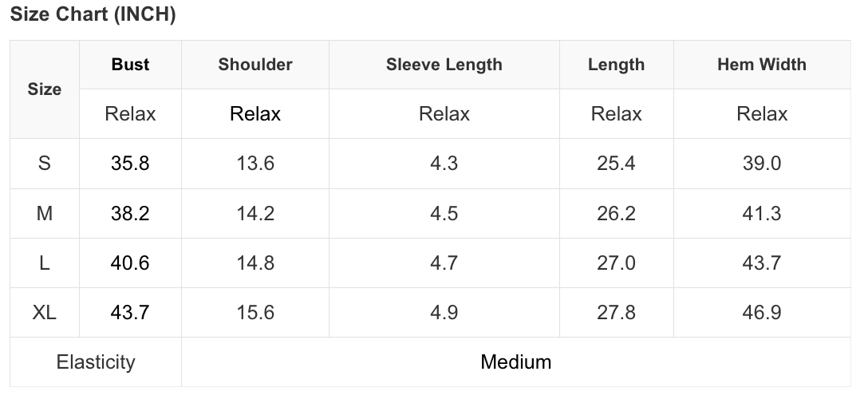
Task: Select the Sleeve Length column header
Action: (444, 65)
